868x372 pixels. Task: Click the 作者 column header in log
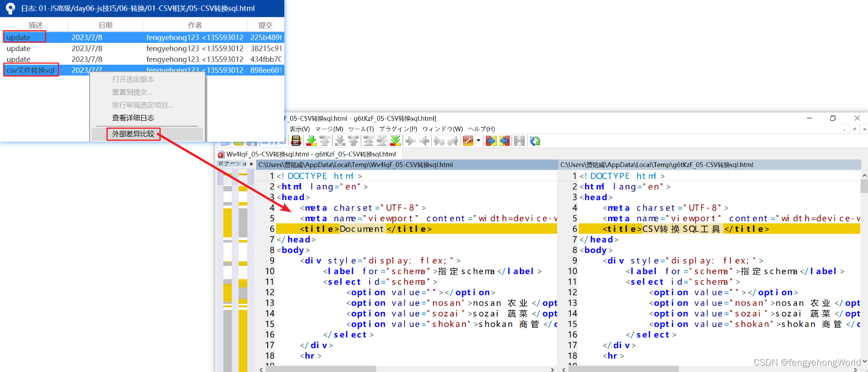coord(195,25)
